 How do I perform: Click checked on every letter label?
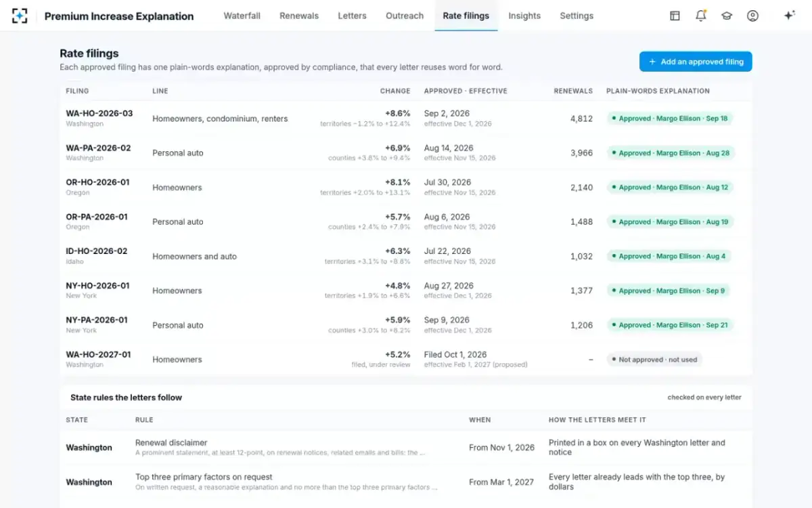[704, 398]
